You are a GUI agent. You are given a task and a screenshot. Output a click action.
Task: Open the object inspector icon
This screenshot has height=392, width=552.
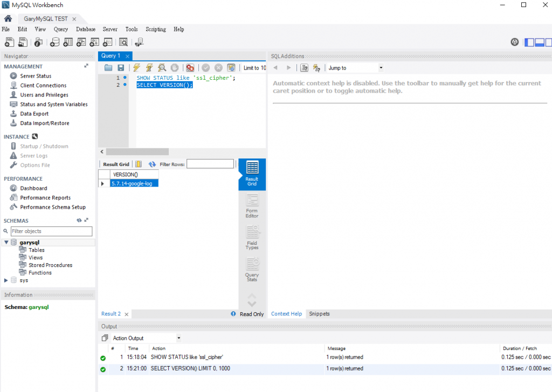coord(38,42)
